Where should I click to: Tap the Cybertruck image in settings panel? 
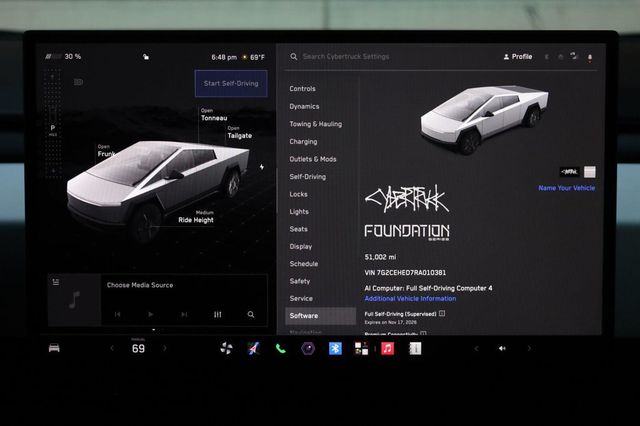coord(484,119)
